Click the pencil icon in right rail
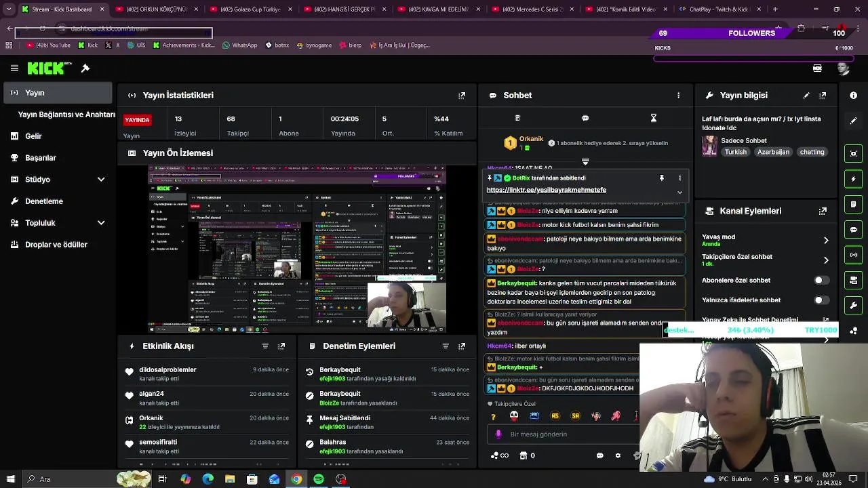 coord(854,121)
